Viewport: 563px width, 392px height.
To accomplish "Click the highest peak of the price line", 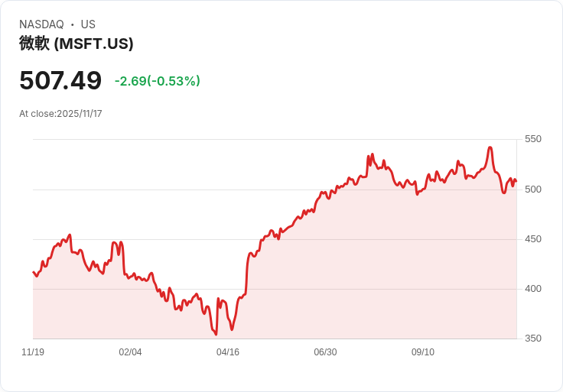I will tap(490, 147).
